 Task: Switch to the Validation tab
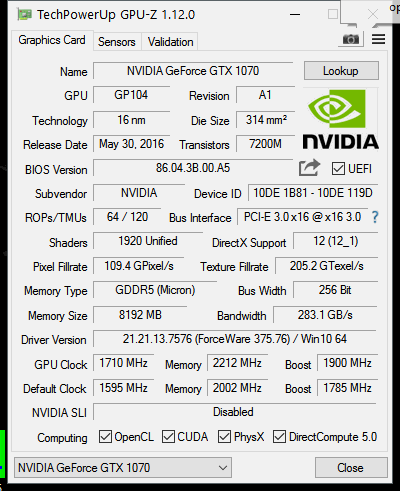pyautogui.click(x=170, y=42)
